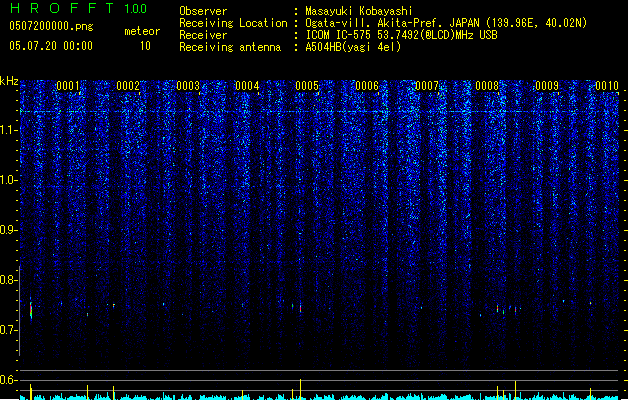Click minute marker 0010 on spectrogram
629x400 pixels.
click(607, 85)
